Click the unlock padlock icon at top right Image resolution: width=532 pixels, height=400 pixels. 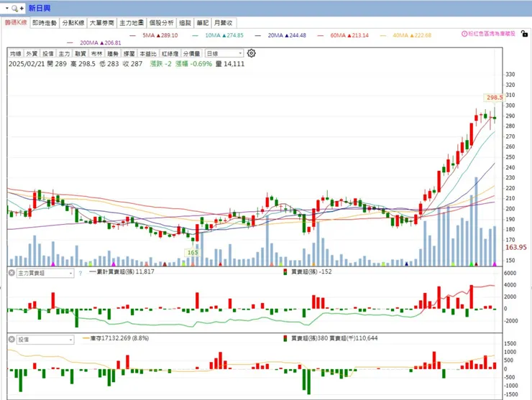(x=524, y=34)
